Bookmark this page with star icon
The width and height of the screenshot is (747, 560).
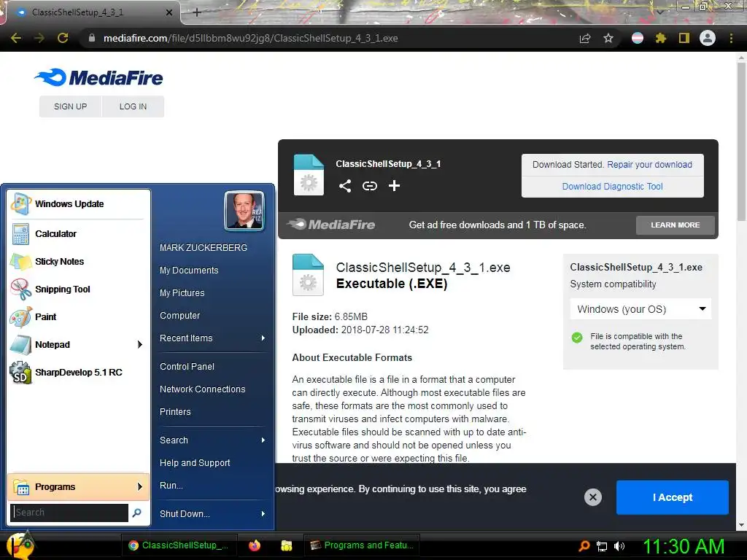(x=608, y=38)
